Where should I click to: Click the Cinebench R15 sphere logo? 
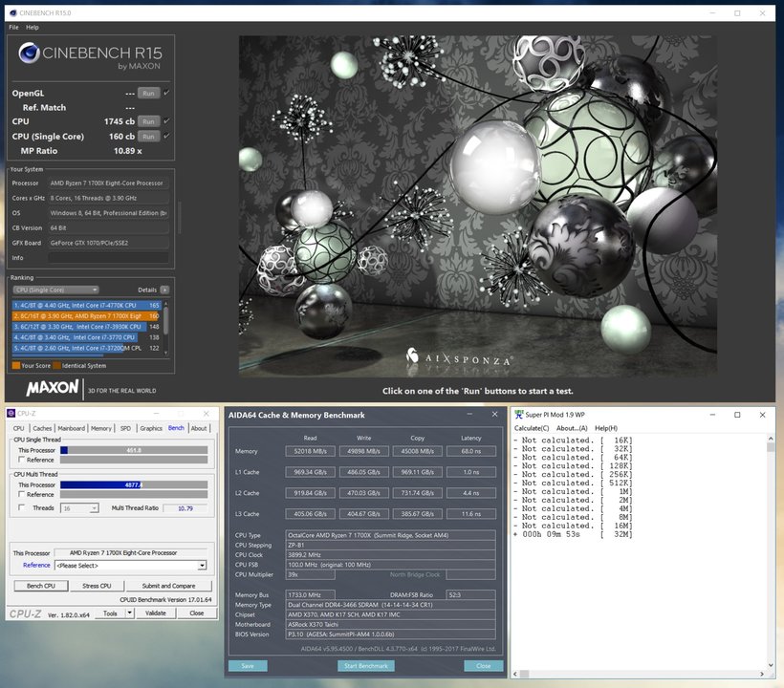pos(29,53)
